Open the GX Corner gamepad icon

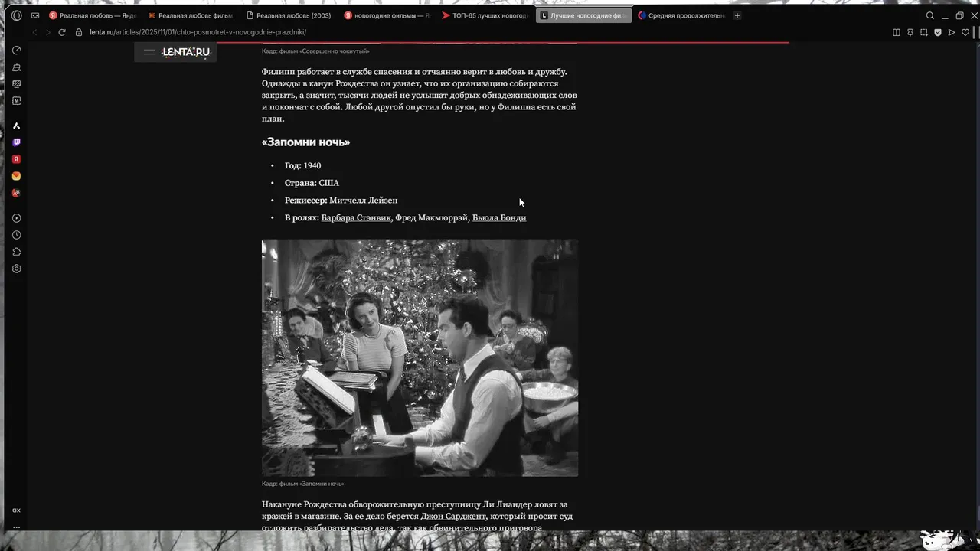click(x=35, y=15)
